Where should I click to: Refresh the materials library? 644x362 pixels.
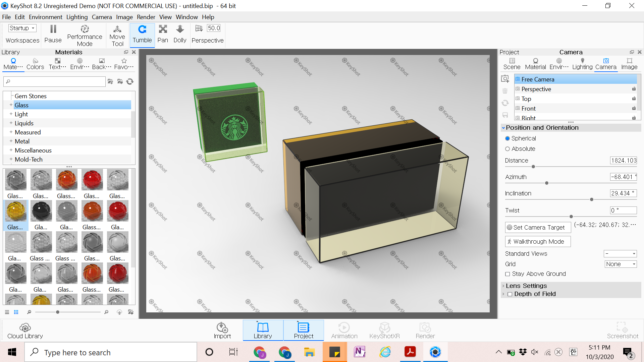coord(130,81)
